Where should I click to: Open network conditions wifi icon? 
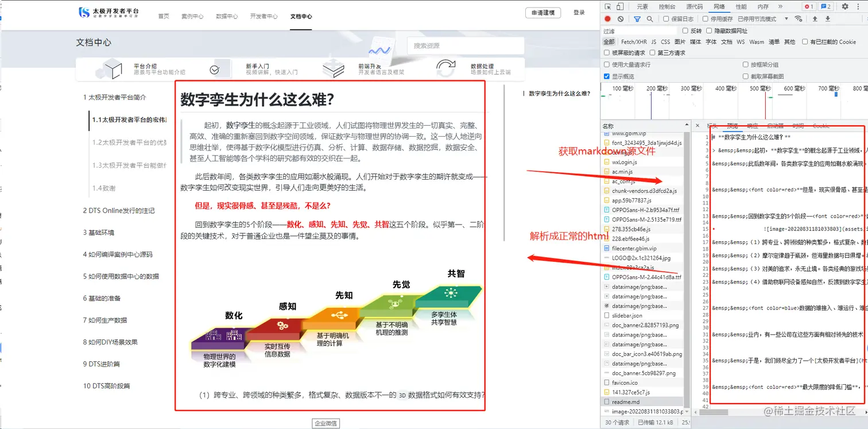[x=799, y=19]
